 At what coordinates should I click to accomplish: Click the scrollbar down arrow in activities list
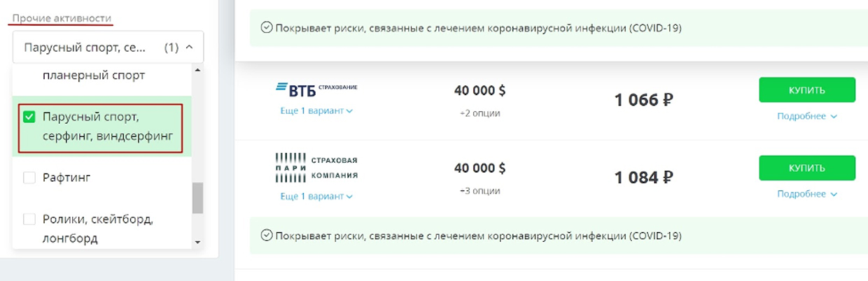tap(197, 242)
